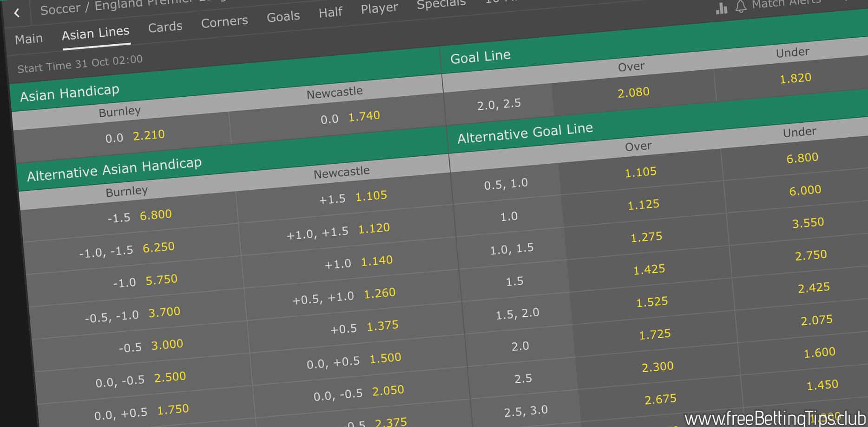Select the Corners tab
The image size is (868, 427).
[x=224, y=21]
